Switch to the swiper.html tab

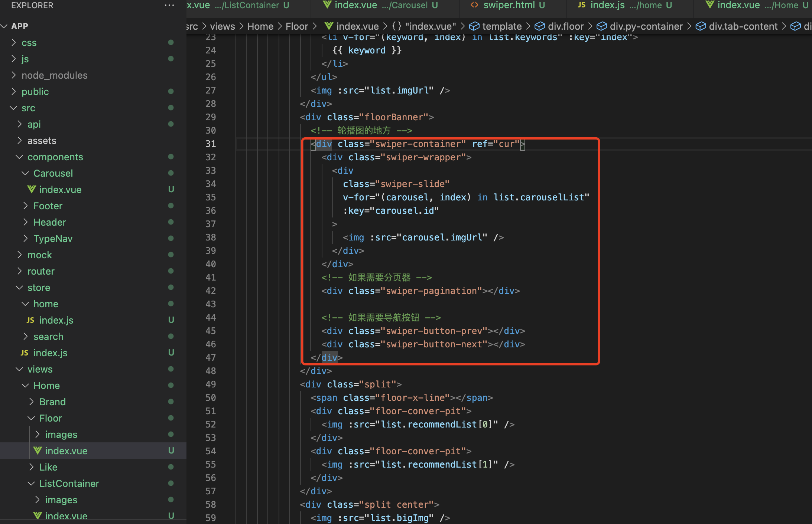coord(509,5)
